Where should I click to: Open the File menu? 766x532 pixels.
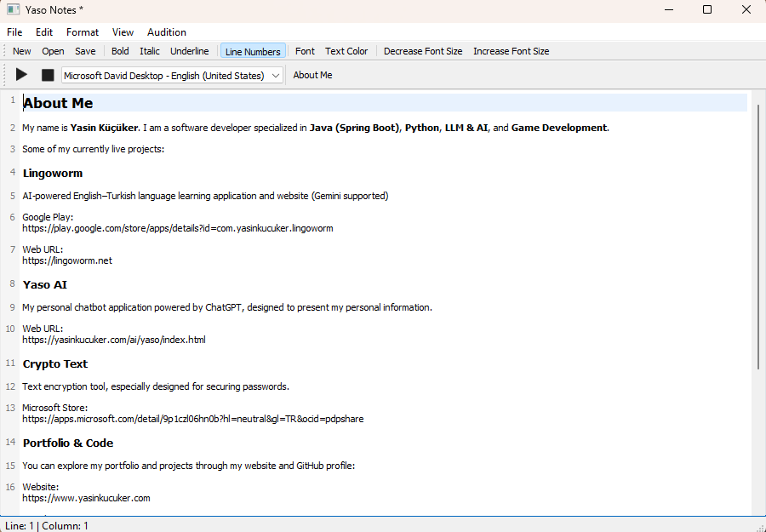click(14, 32)
